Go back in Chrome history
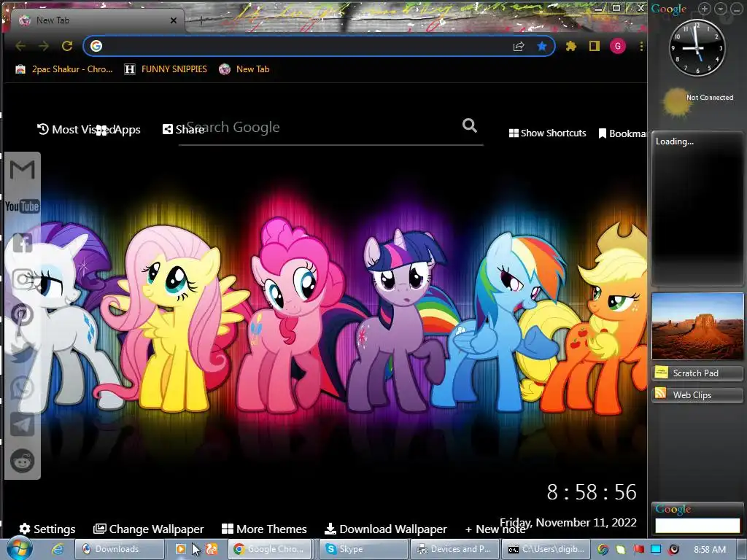Screen dimensions: 747x560 20,46
